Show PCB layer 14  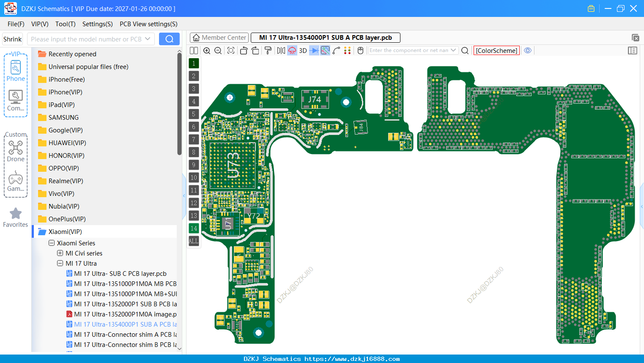194,228
